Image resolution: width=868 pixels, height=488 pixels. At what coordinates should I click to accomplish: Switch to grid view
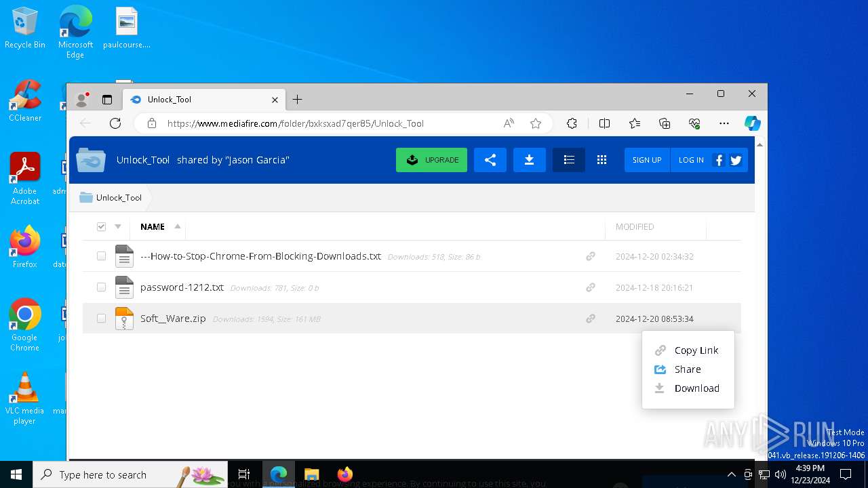pyautogui.click(x=601, y=160)
